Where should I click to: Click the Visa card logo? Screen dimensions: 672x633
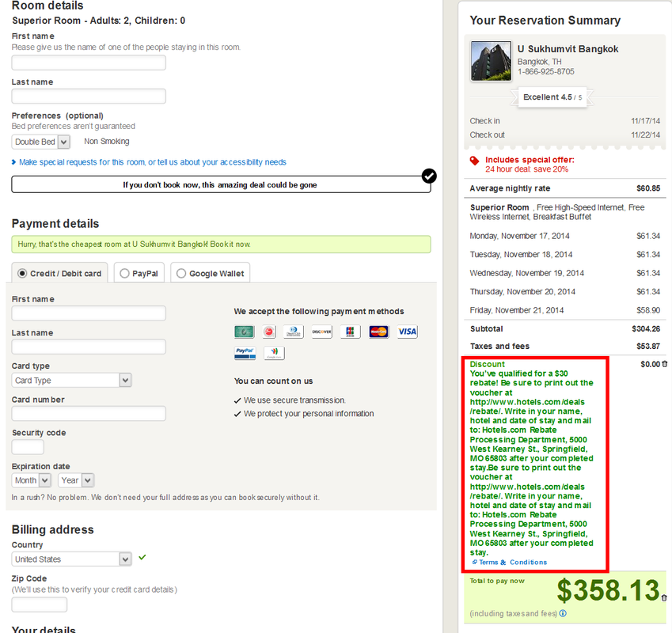click(x=407, y=332)
